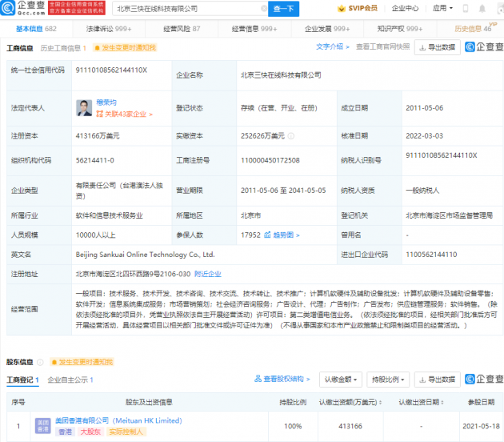Click 导出数据 in the 工商信息 section
Screen dimensions: 504x442
point(437,47)
